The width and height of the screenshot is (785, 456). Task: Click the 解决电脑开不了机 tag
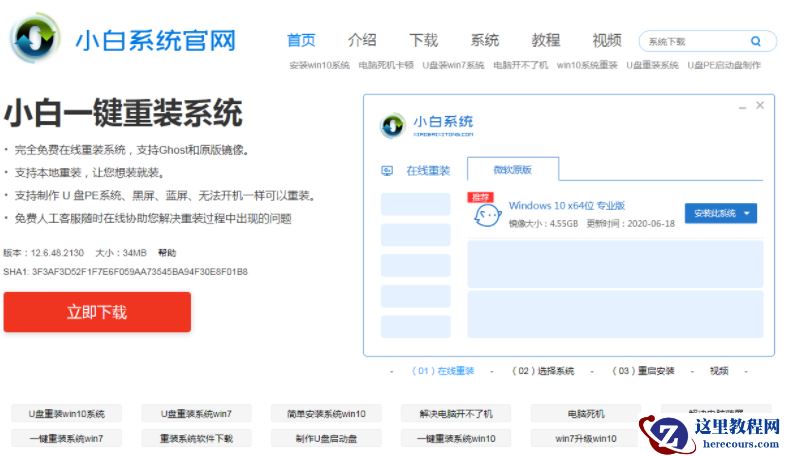tap(456, 413)
